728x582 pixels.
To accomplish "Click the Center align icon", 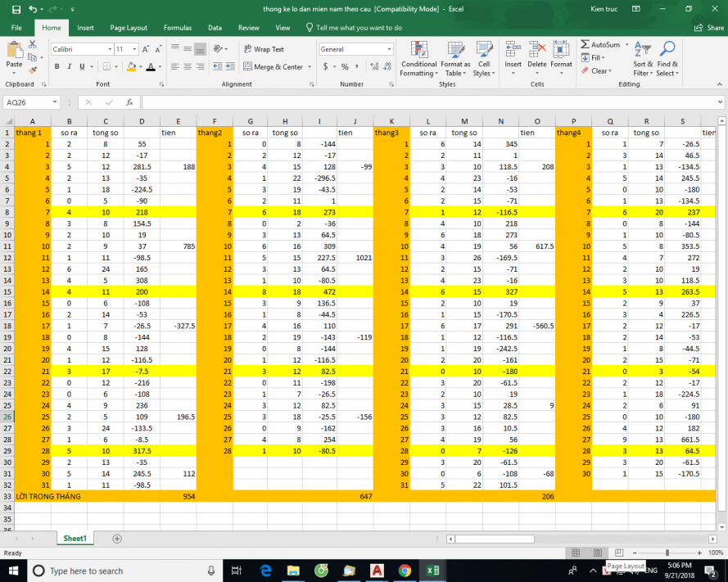I will [x=188, y=67].
